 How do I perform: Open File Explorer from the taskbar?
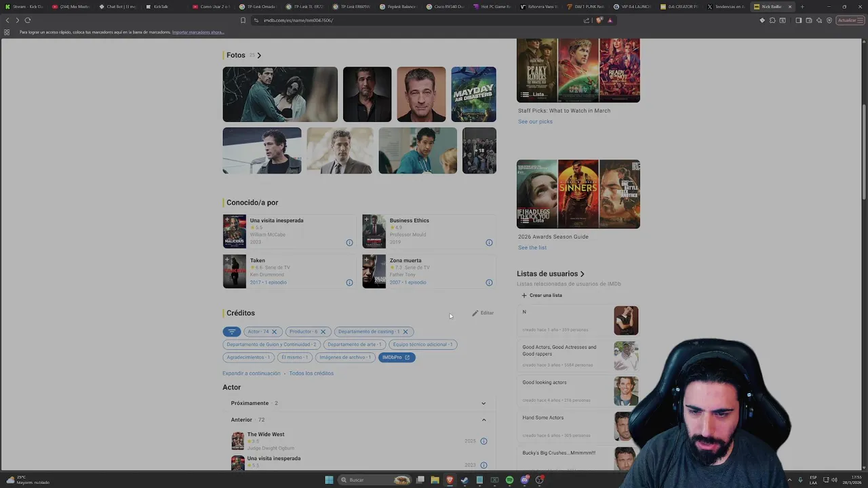point(435,480)
